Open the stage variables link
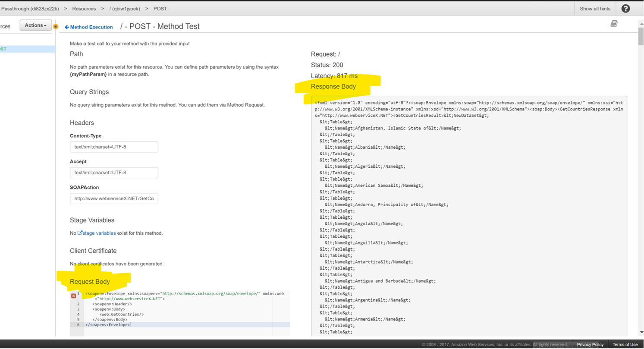This screenshot has height=349, width=644. [x=99, y=233]
